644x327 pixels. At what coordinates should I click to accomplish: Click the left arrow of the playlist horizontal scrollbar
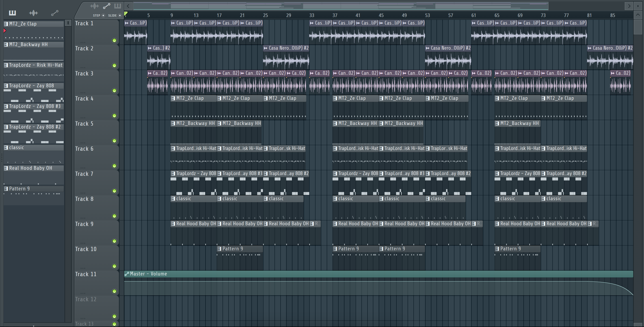pos(128,6)
